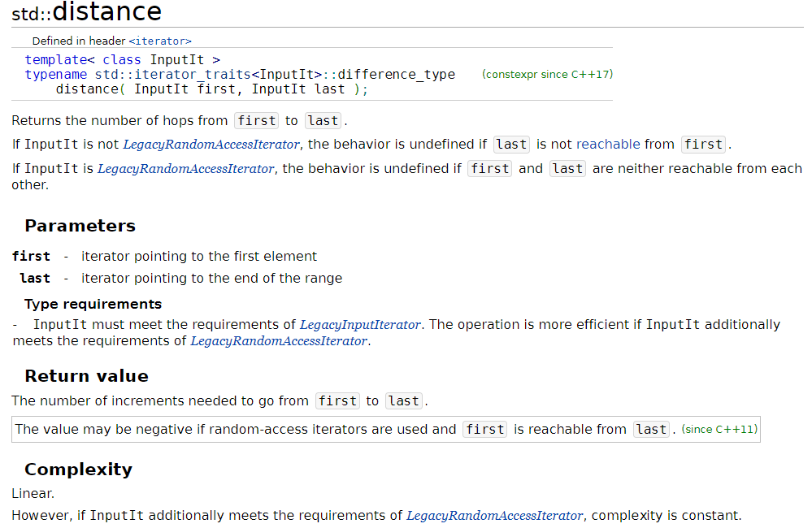
Task: Open the LegacyInputIterator link
Action: point(360,325)
